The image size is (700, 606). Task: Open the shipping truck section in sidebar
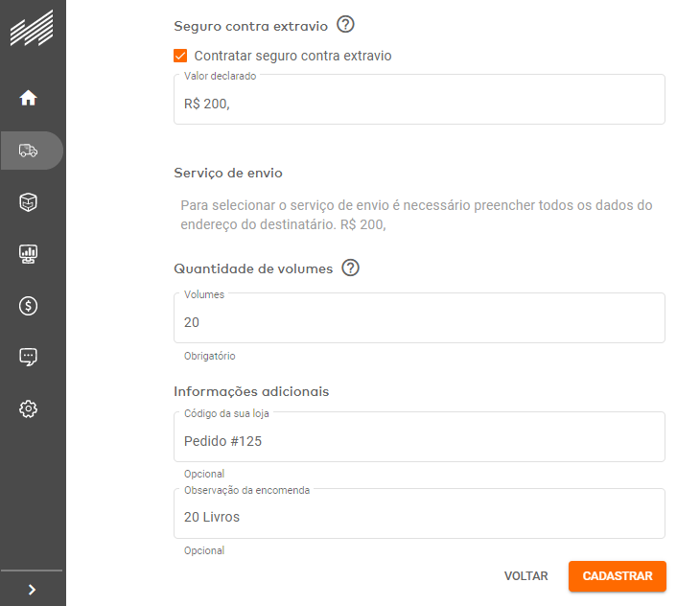pos(29,151)
